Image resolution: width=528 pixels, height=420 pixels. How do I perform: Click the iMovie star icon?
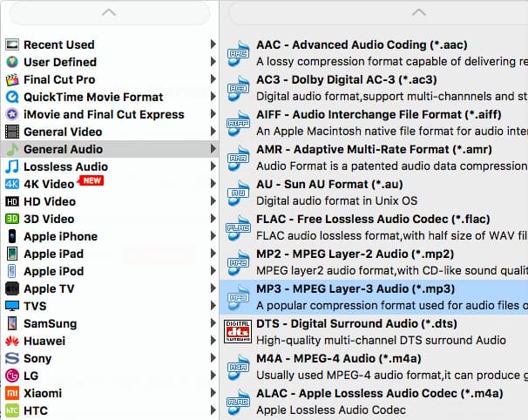point(12,114)
